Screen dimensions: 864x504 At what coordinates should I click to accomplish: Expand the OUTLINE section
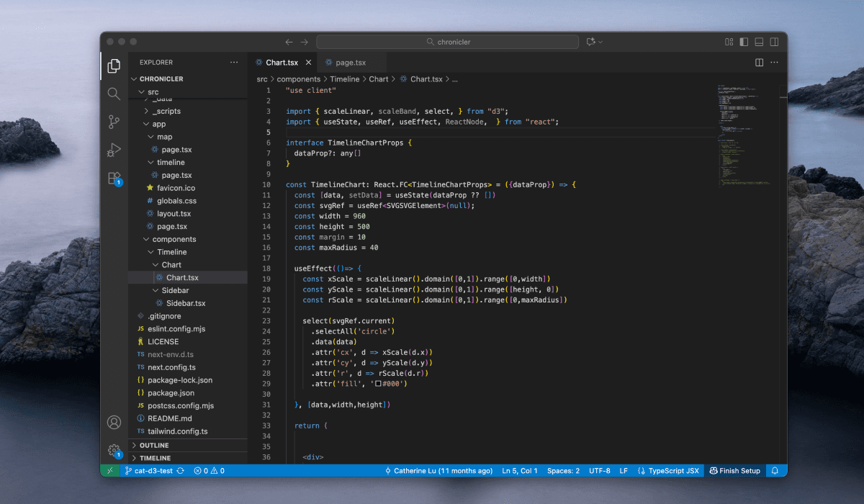(154, 445)
